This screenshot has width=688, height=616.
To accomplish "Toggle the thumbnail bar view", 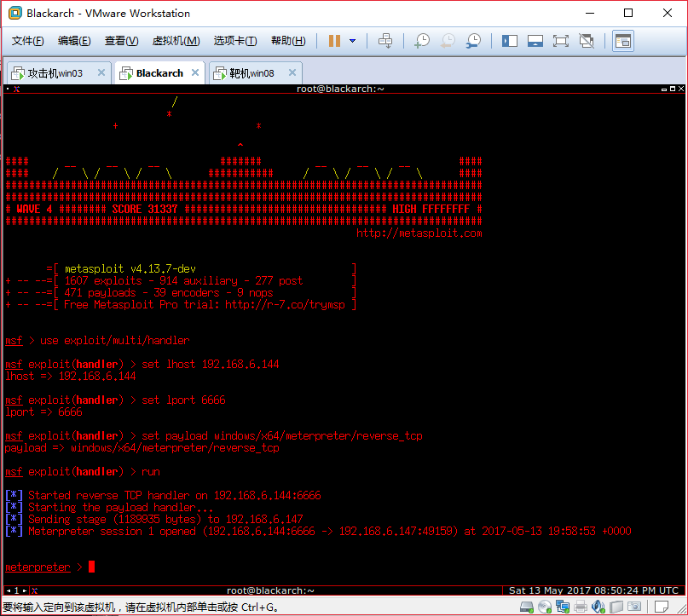I will pyautogui.click(x=535, y=41).
